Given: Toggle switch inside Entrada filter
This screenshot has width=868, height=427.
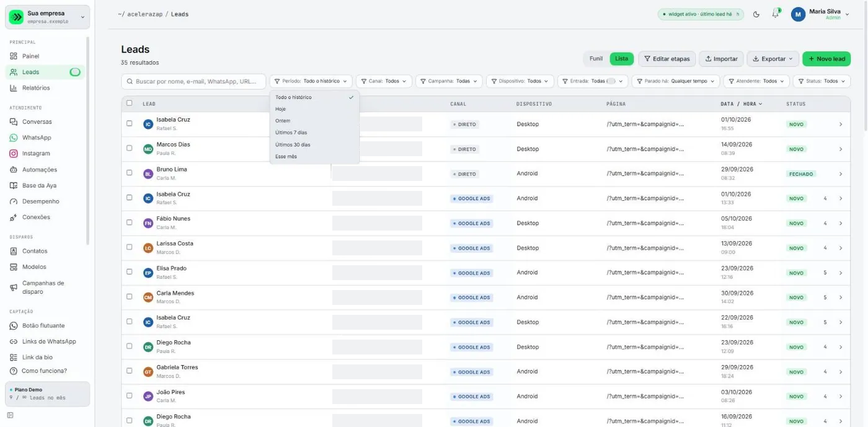Looking at the screenshot, I should pos(611,81).
